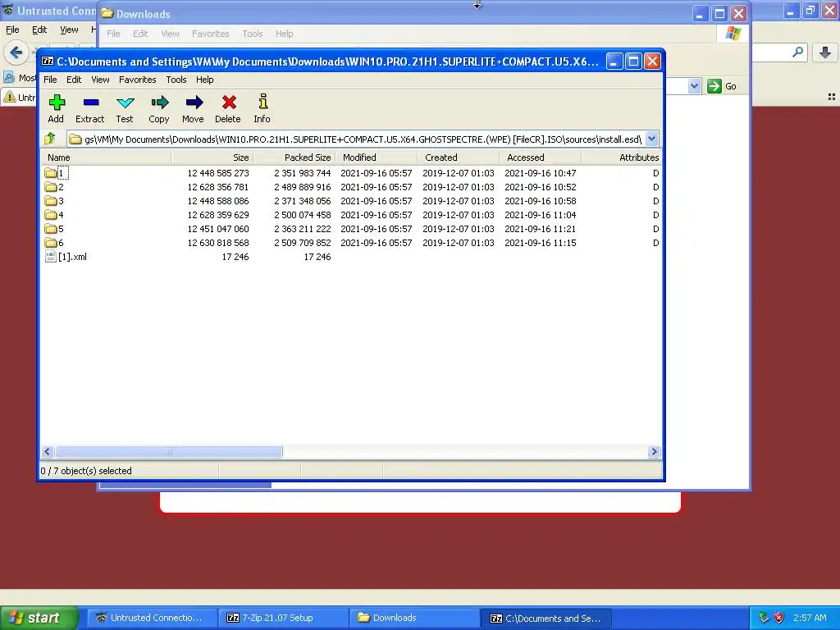The image size is (840, 630).
Task: Sort by the Attributes column header
Action: click(622, 157)
